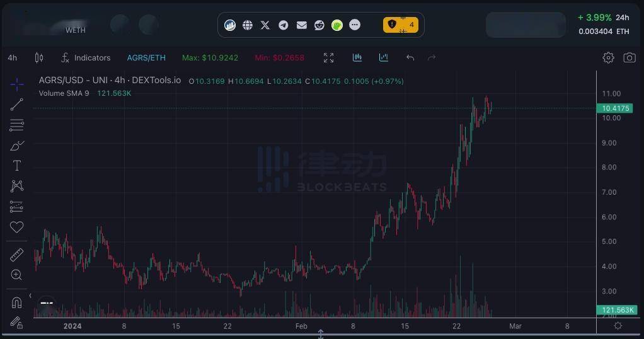Select the trend line drawing tool
The height and width of the screenshot is (339, 644).
pyautogui.click(x=17, y=105)
